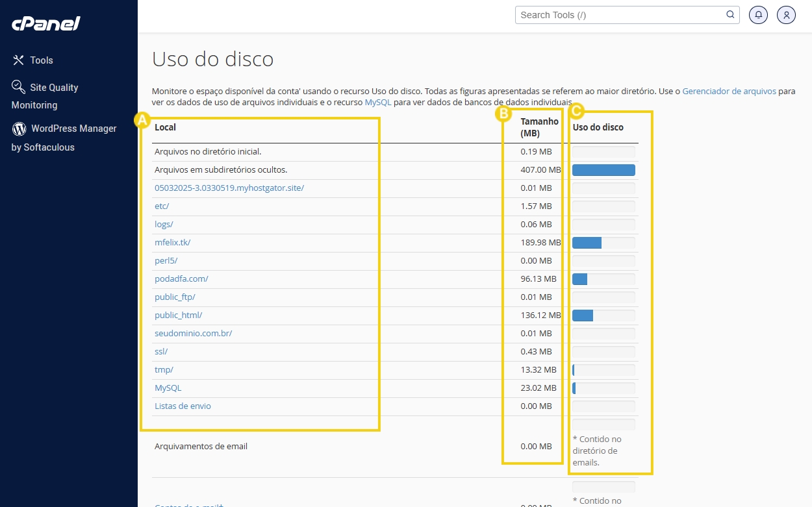This screenshot has width=812, height=507.
Task: Open Site Quality Monitoring from sidebar
Action: (x=53, y=87)
